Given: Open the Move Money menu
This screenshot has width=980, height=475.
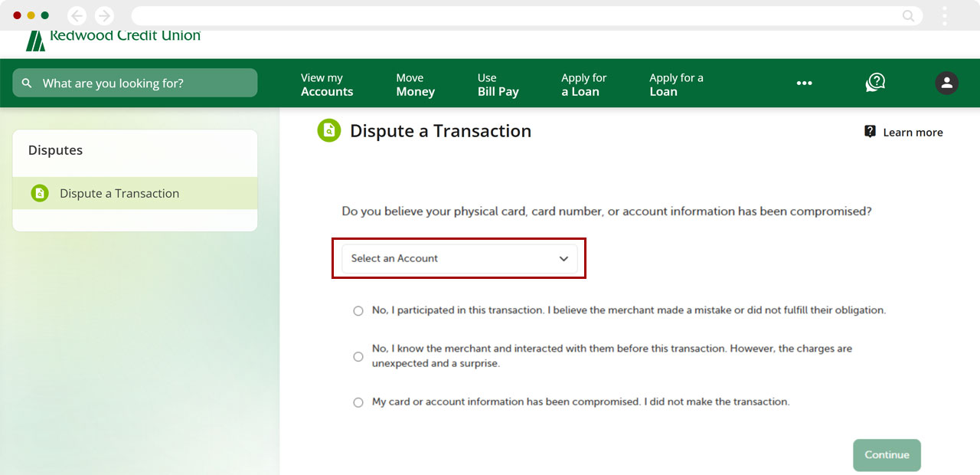Looking at the screenshot, I should pyautogui.click(x=415, y=84).
